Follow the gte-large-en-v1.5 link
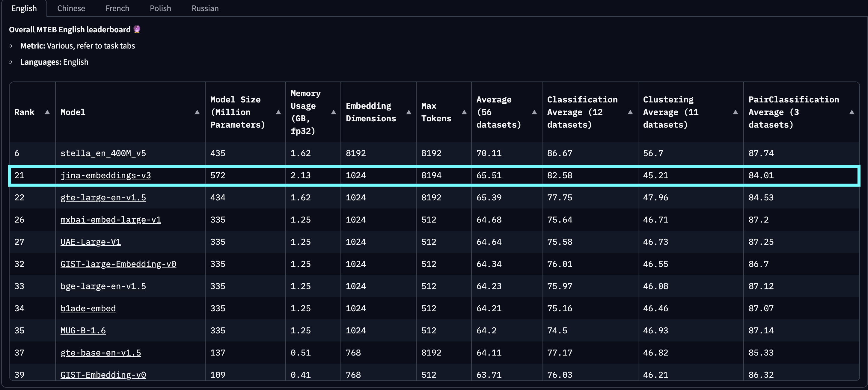Image resolution: width=868 pixels, height=390 pixels. (x=103, y=198)
